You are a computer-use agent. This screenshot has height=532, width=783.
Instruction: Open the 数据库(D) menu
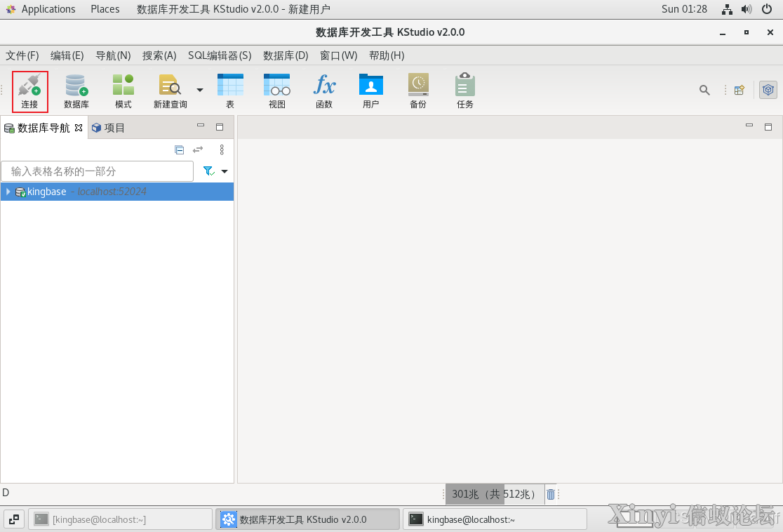286,55
